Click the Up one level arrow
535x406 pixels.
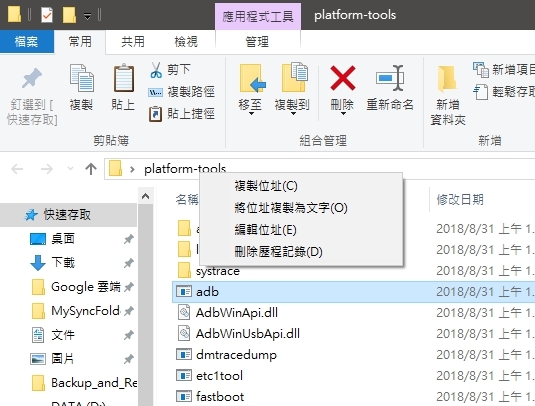click(x=91, y=169)
